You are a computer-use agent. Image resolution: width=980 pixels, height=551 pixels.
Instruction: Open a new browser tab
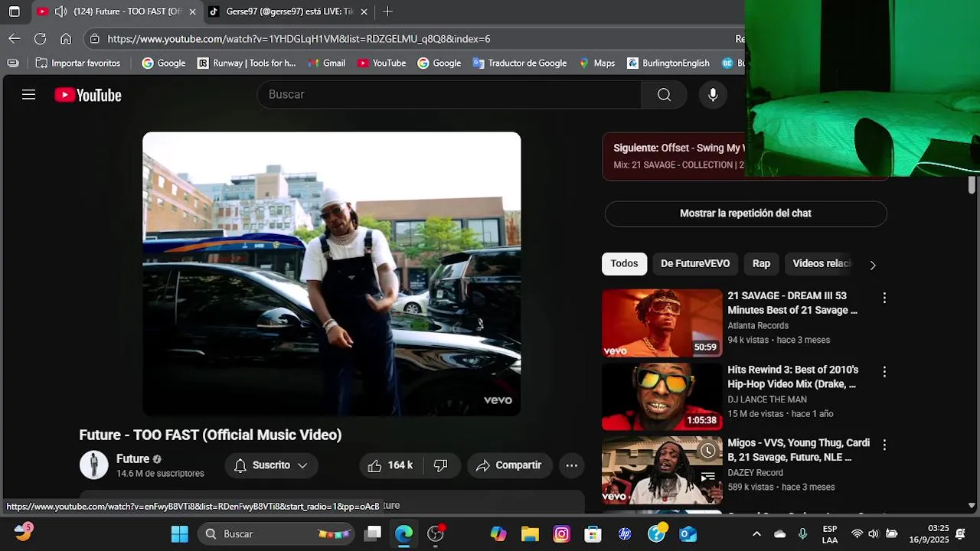tap(387, 11)
